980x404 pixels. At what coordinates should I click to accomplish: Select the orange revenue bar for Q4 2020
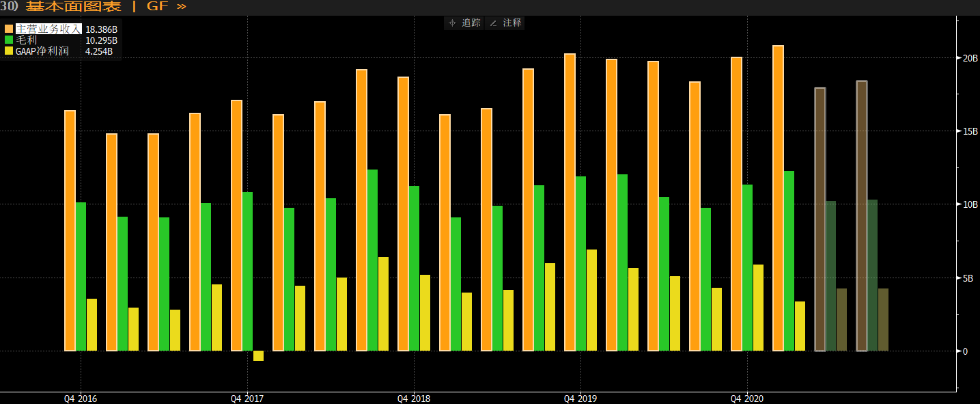pyautogui.click(x=736, y=204)
